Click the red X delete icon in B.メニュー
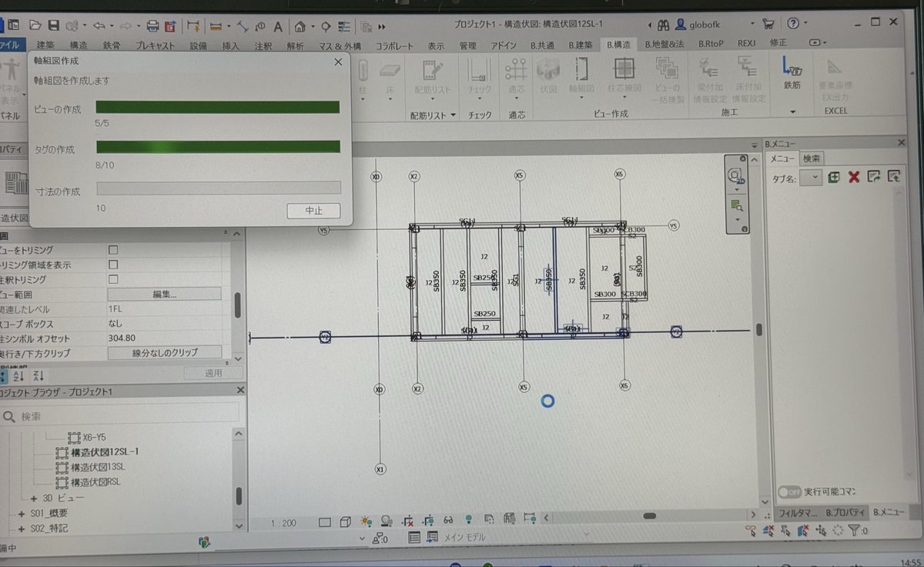This screenshot has height=567, width=924. point(853,177)
